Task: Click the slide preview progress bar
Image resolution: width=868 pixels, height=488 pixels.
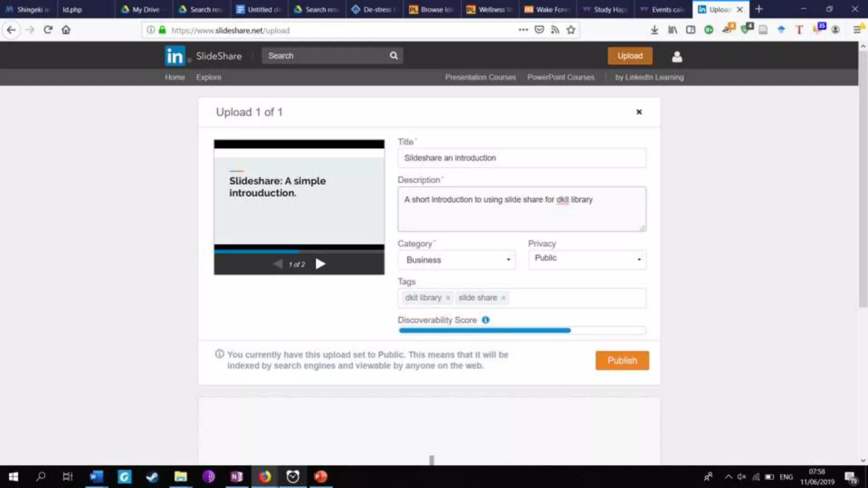Action: tap(299, 251)
